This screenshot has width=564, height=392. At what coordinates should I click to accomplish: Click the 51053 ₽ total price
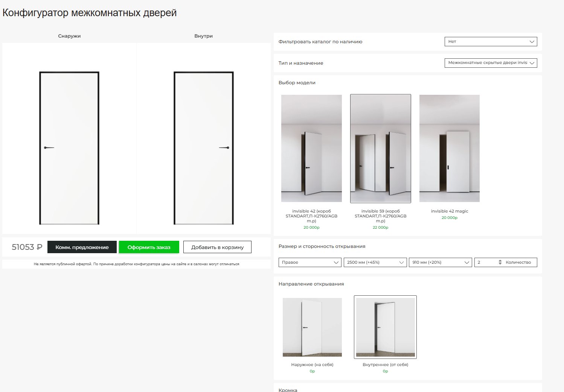click(x=27, y=247)
